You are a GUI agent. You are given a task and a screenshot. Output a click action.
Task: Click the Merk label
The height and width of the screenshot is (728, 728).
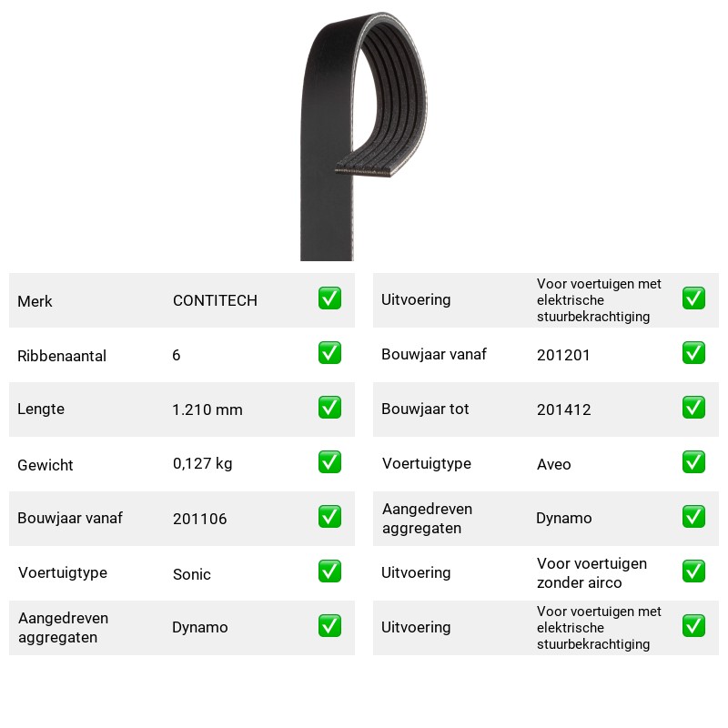coord(35,301)
